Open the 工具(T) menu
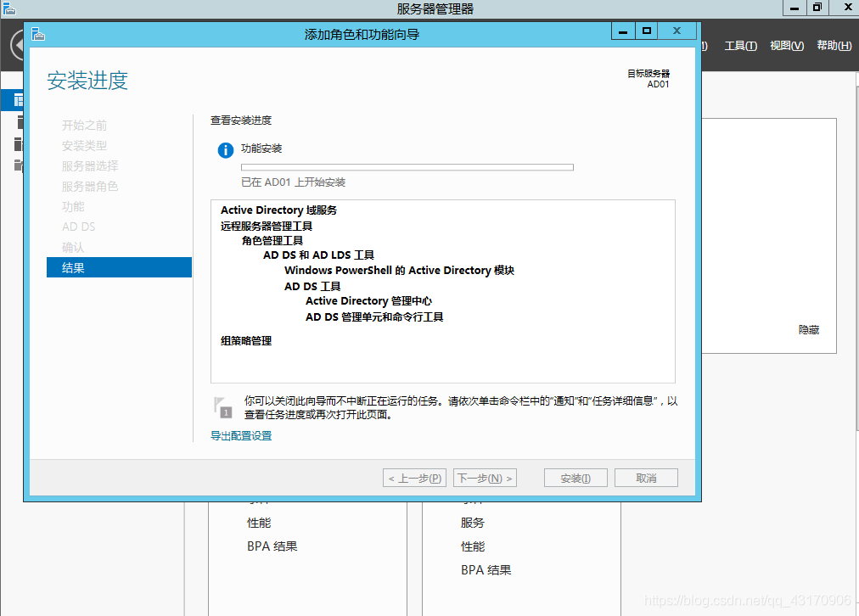This screenshot has height=616, width=859. point(740,46)
